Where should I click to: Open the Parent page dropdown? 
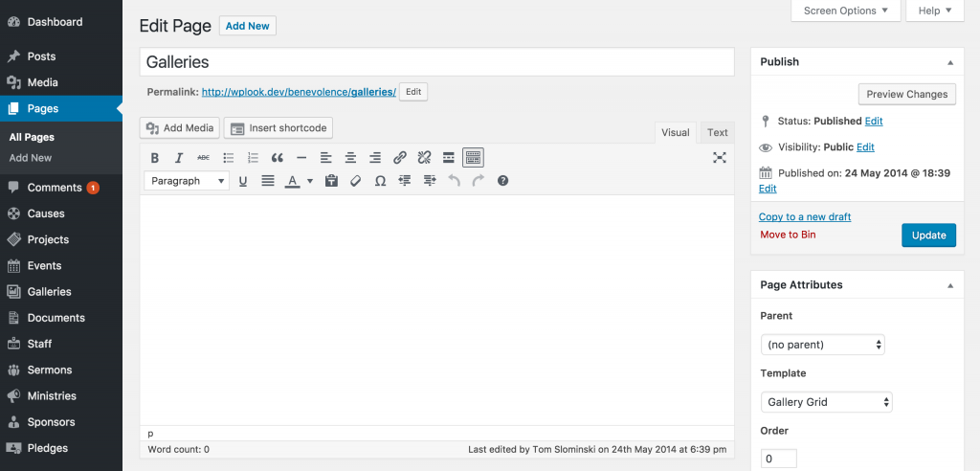coord(822,345)
